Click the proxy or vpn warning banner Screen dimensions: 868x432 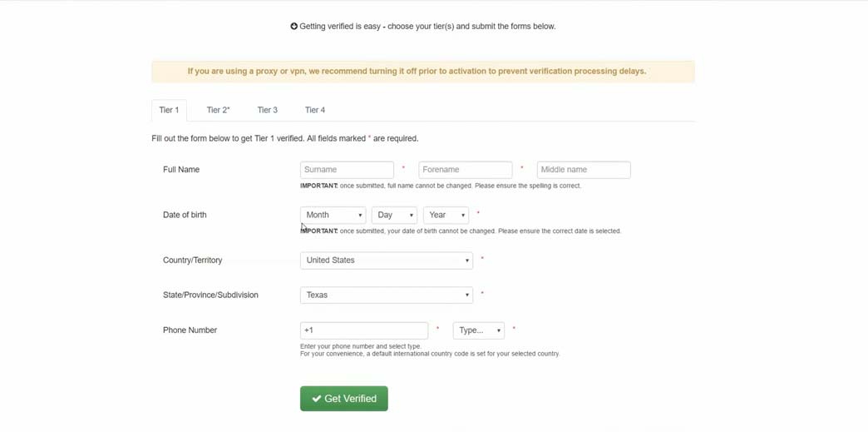pos(423,72)
